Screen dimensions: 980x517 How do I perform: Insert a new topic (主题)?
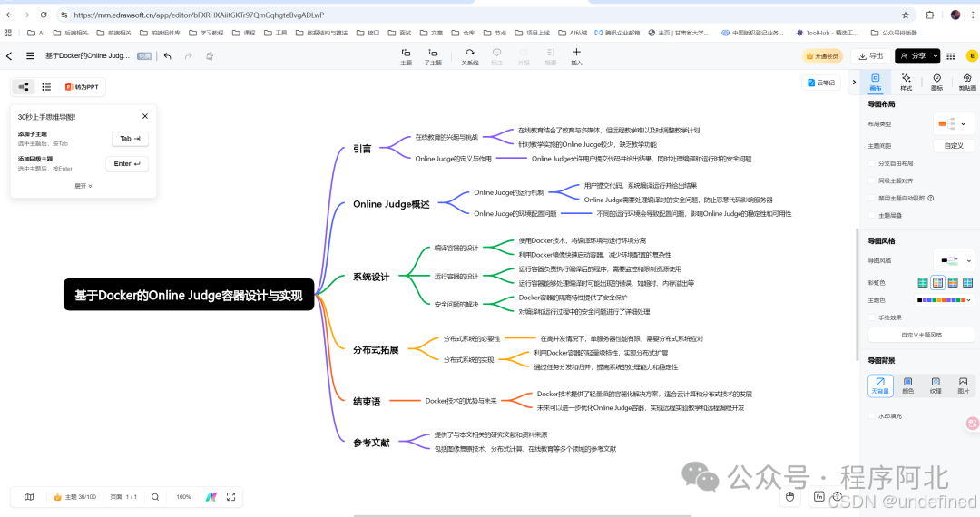tap(407, 56)
